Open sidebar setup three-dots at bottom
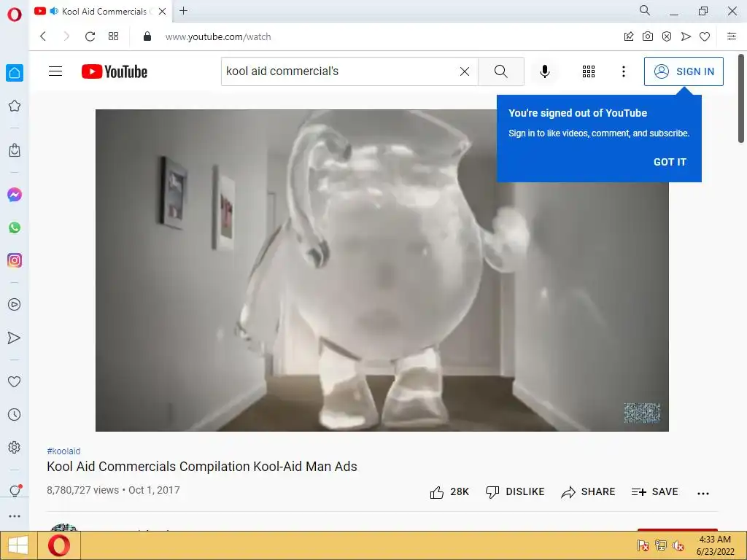Image resolution: width=747 pixels, height=560 pixels. (15, 516)
